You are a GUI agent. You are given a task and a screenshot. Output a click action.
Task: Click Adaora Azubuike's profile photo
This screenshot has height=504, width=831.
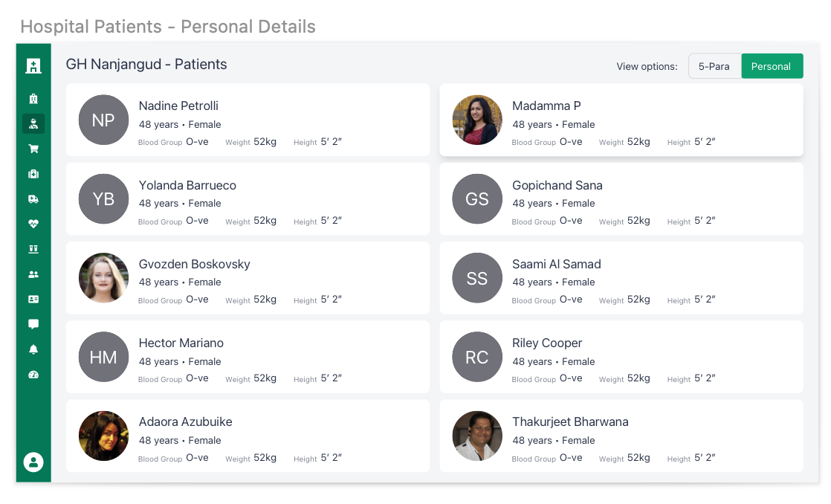(x=103, y=436)
